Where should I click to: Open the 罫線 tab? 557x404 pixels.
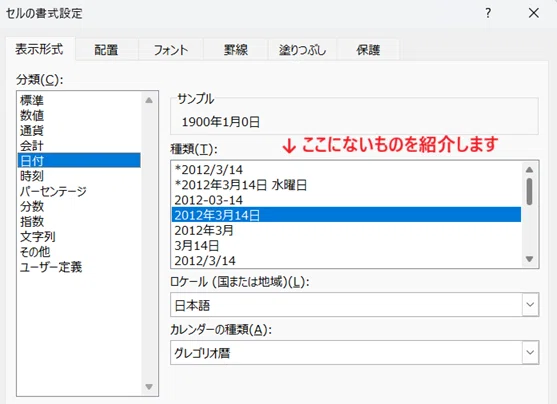[x=236, y=50]
